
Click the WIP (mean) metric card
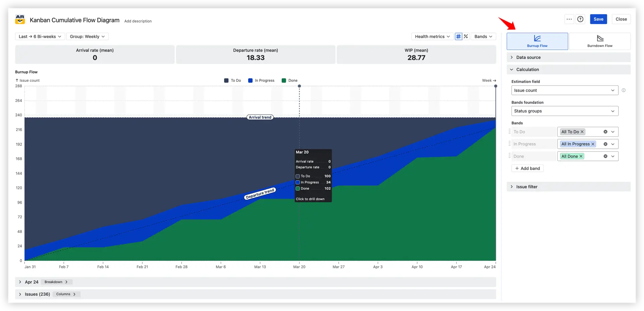click(416, 54)
